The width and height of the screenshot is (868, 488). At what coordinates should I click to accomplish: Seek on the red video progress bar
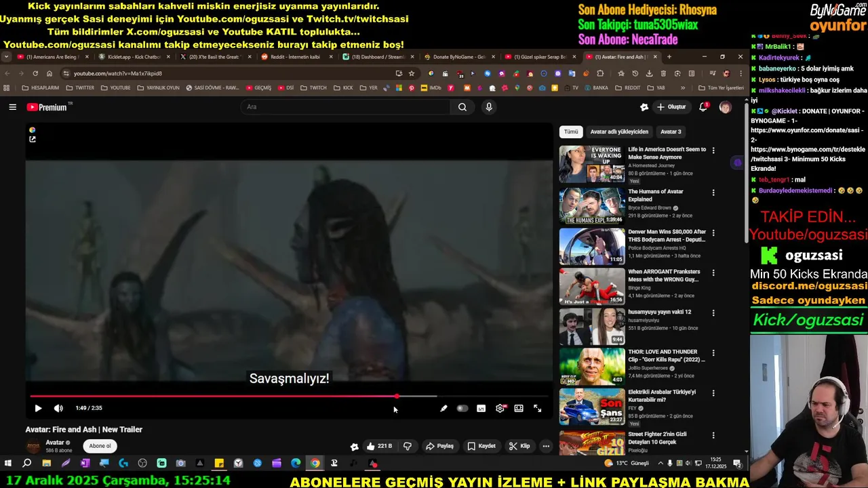pos(290,396)
